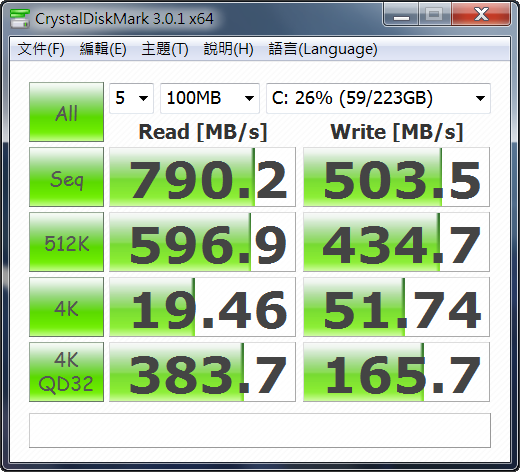Open the 語言(Language) menu
Image resolution: width=520 pixels, height=472 pixels.
tap(323, 49)
